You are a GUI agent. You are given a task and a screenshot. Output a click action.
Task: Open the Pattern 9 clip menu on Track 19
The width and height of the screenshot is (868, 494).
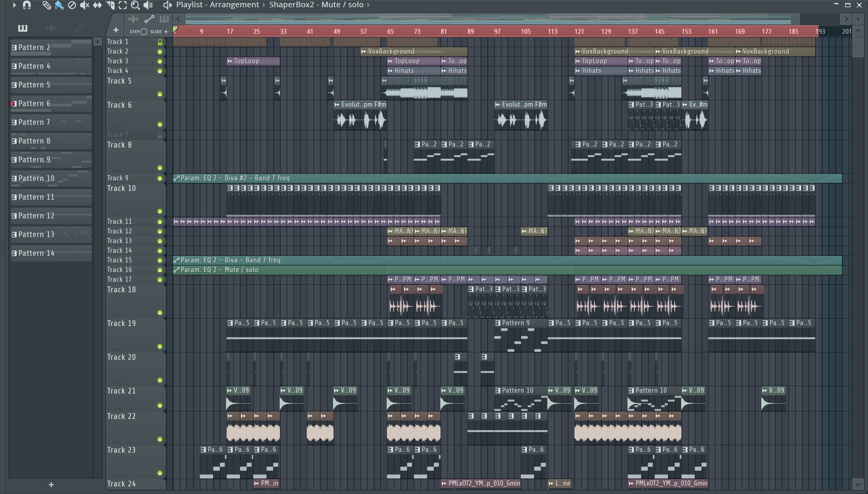click(x=498, y=323)
